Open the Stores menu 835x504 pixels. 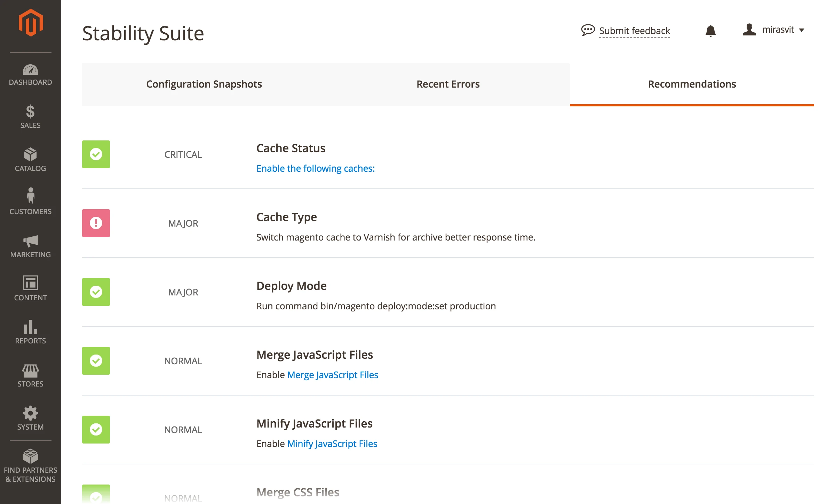point(31,375)
